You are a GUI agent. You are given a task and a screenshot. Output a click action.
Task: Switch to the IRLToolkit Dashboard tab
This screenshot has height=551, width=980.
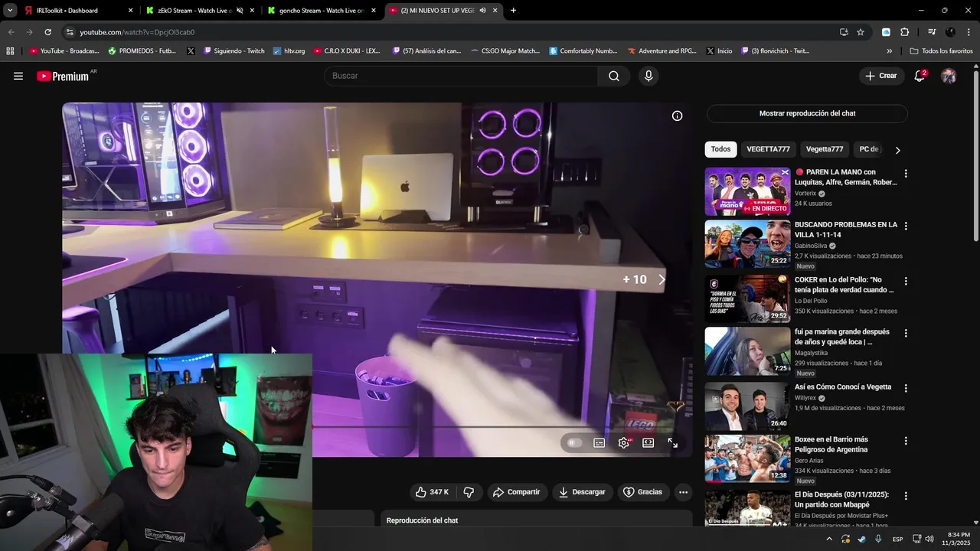tap(79, 11)
